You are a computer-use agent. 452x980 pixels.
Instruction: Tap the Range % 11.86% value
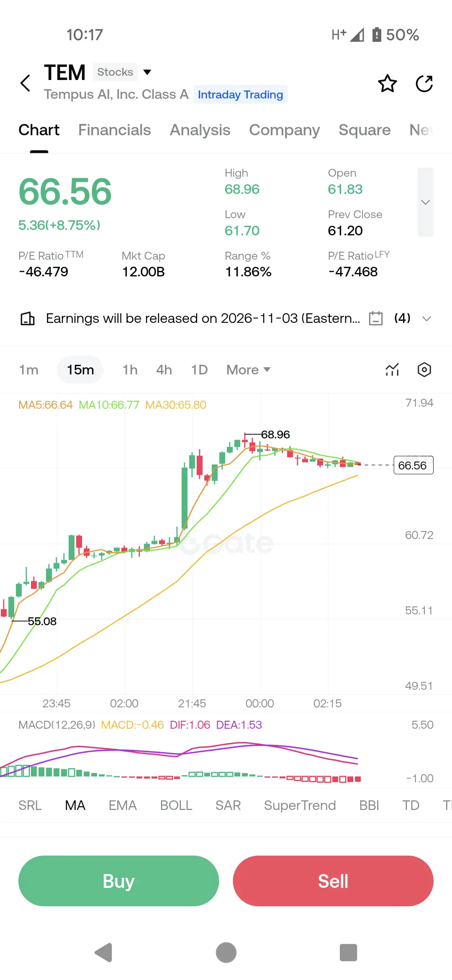click(248, 272)
